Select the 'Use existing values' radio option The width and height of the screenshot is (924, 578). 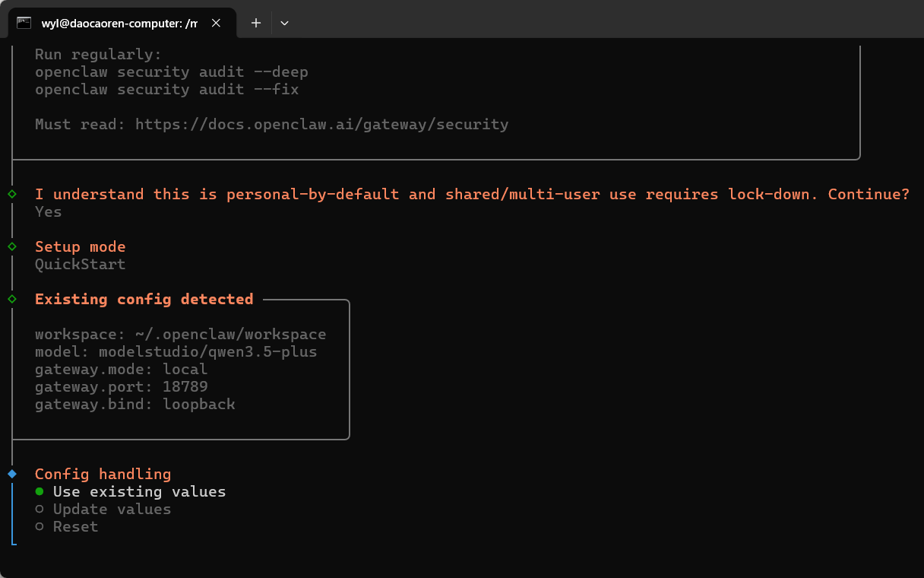coord(130,492)
